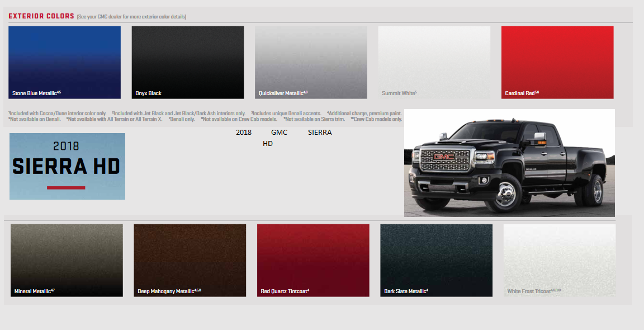Click the 'Red Quartz Tintcoat' label text
The image size is (644, 330).
pyautogui.click(x=285, y=291)
